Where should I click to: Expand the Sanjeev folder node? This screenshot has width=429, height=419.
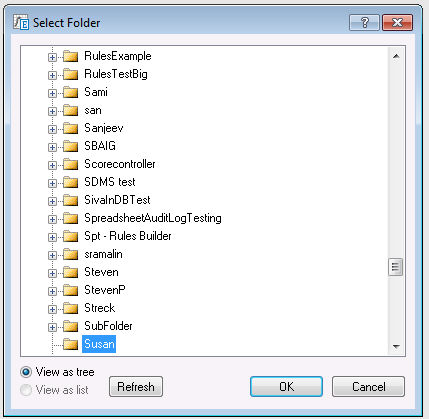(x=52, y=129)
